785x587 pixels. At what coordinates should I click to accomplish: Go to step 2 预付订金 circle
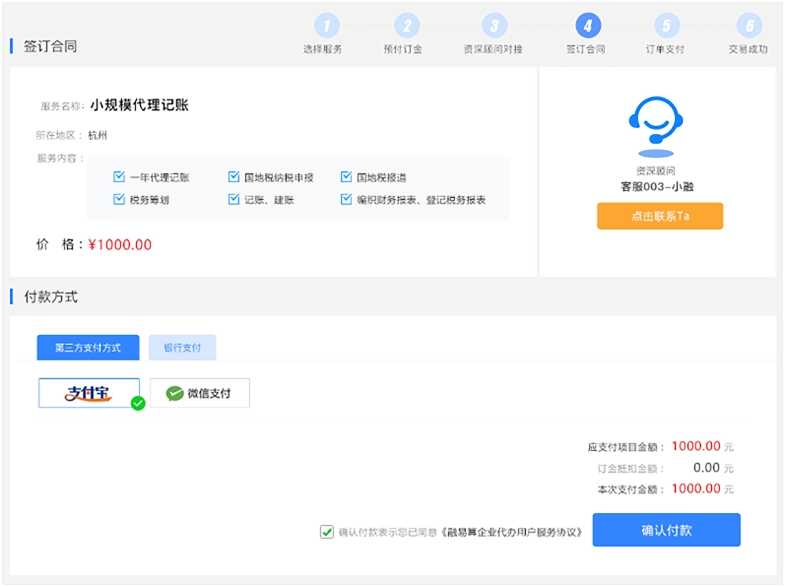(407, 26)
